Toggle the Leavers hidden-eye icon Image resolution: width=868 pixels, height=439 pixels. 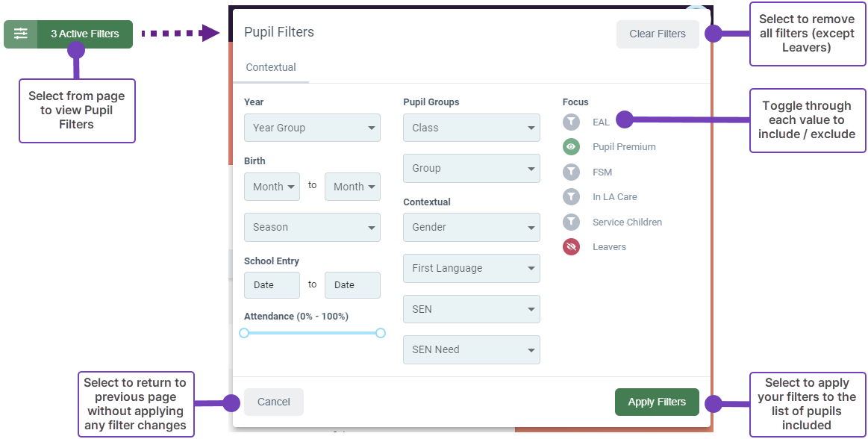point(571,247)
